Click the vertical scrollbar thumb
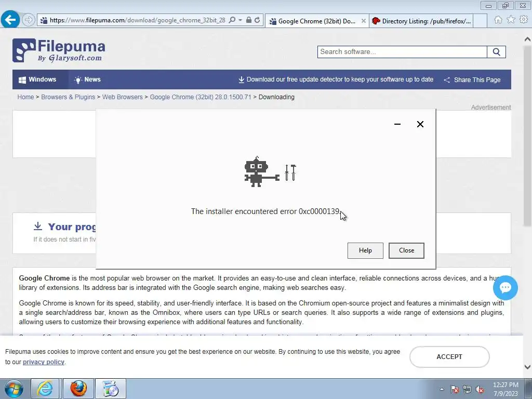532x399 pixels. pyautogui.click(x=527, y=136)
